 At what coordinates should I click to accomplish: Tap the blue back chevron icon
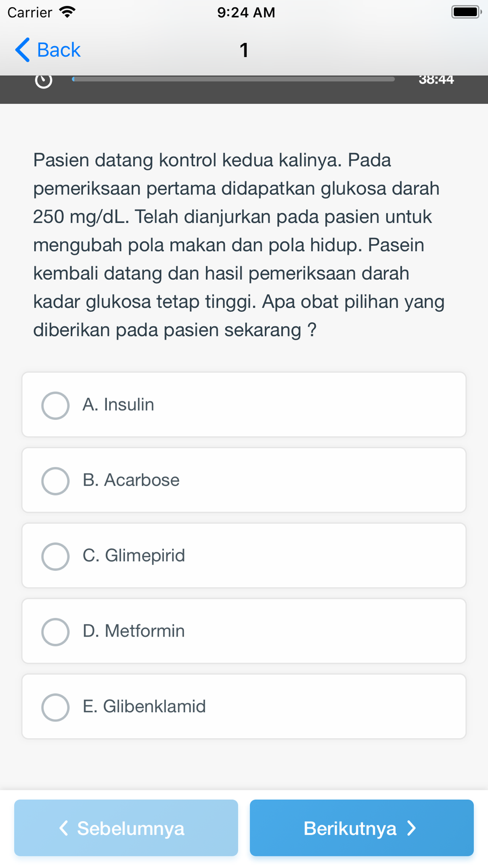click(x=22, y=50)
